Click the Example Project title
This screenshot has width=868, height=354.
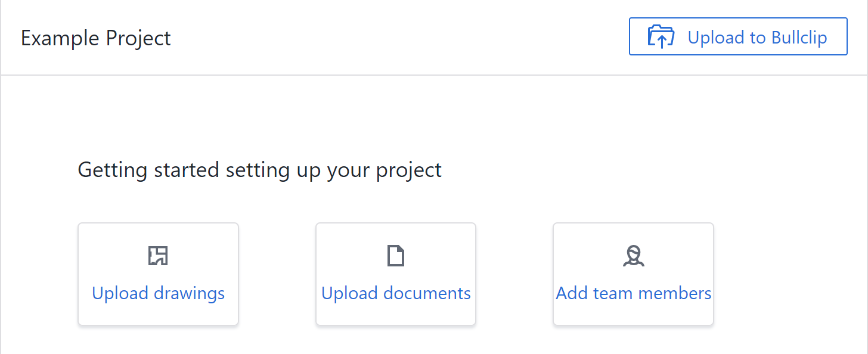click(x=95, y=38)
